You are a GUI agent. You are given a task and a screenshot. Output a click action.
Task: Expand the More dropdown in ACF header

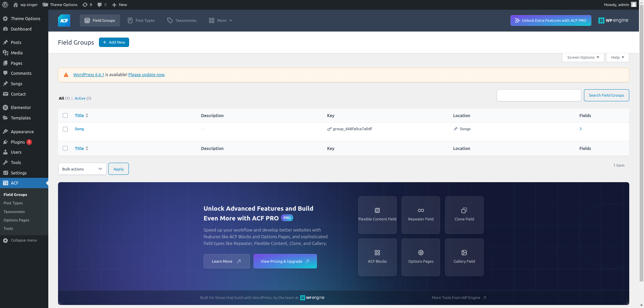pyautogui.click(x=220, y=20)
